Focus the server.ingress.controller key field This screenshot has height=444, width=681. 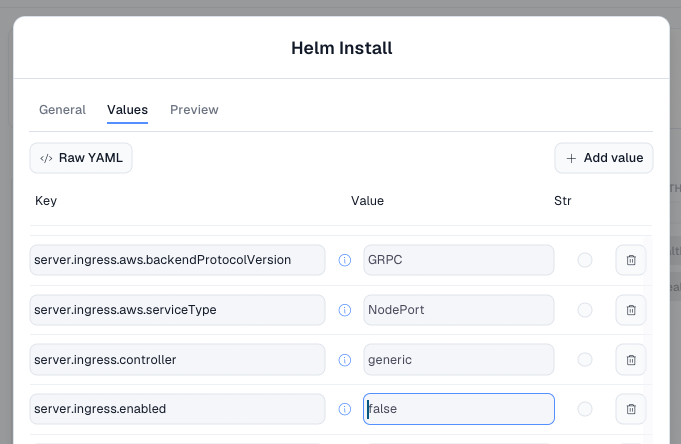click(177, 360)
